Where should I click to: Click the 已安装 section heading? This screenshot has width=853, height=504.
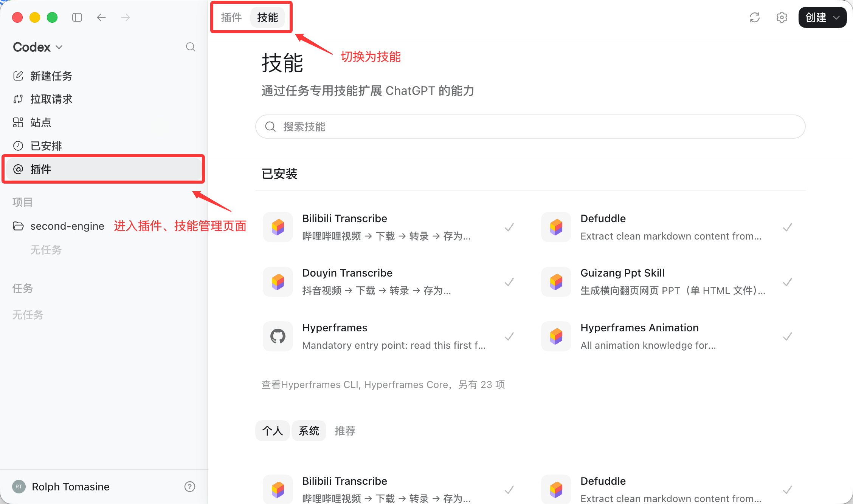click(x=279, y=174)
